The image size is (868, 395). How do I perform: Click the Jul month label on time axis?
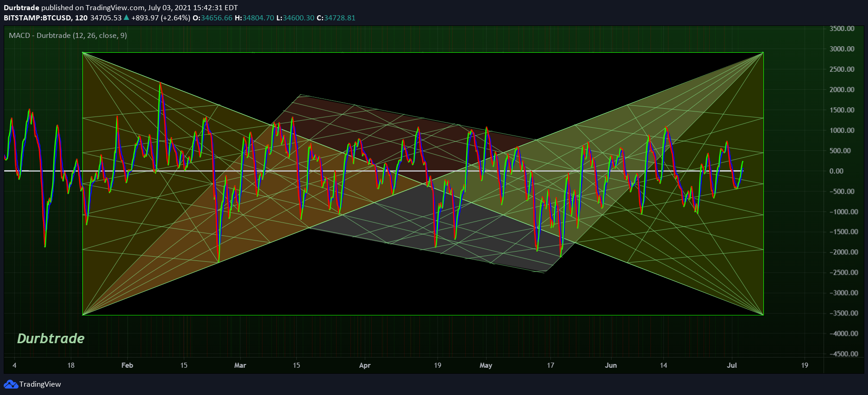(732, 365)
